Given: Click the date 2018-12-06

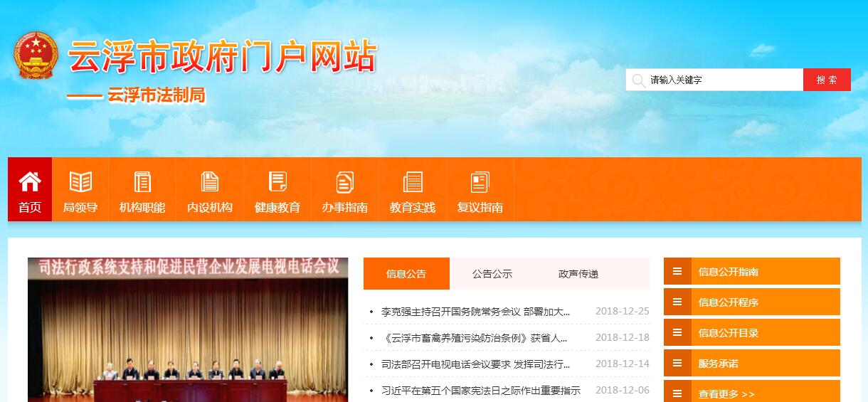Looking at the screenshot, I should pos(623,390).
